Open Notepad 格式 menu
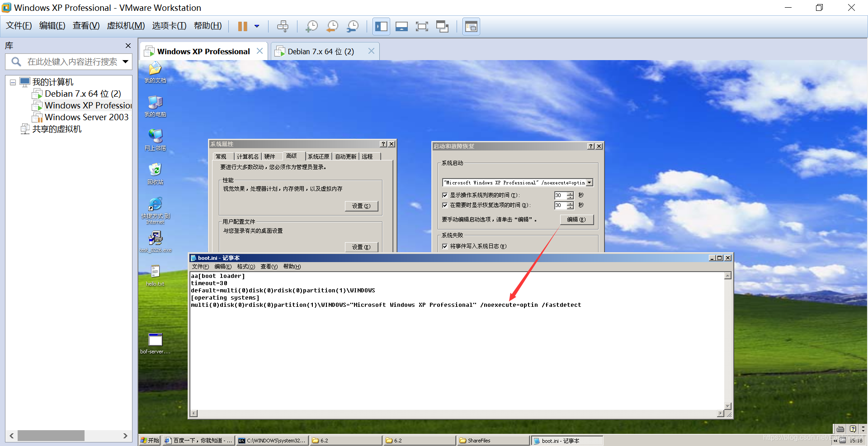Screen dimensions: 868x446 tap(246, 267)
